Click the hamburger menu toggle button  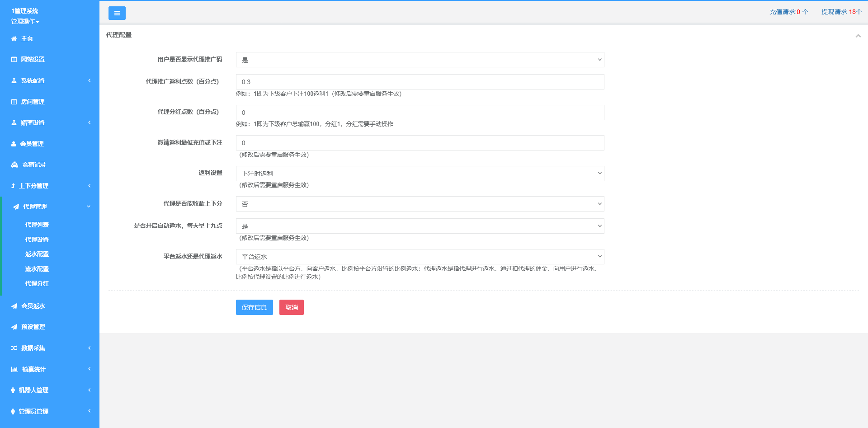(x=117, y=13)
